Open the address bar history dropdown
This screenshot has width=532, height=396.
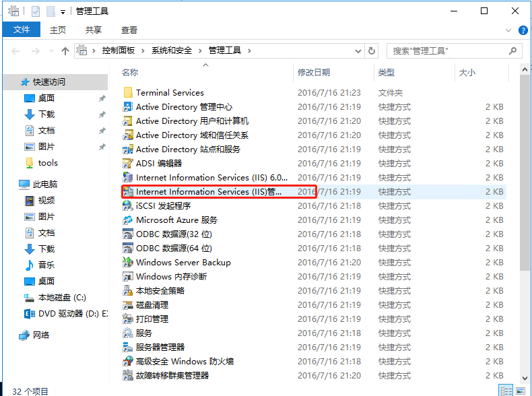358,51
